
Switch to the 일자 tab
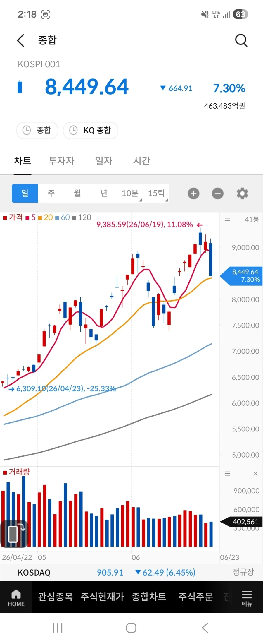pos(104,161)
